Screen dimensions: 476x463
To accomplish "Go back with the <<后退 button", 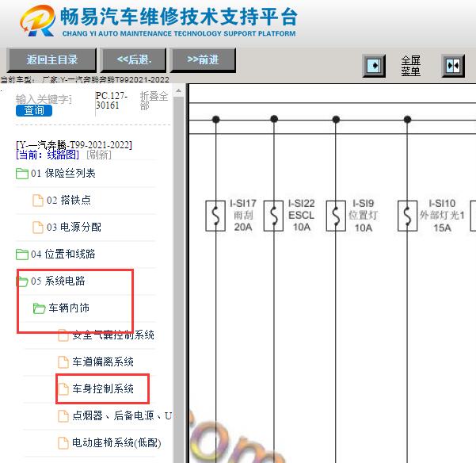I will coord(134,59).
